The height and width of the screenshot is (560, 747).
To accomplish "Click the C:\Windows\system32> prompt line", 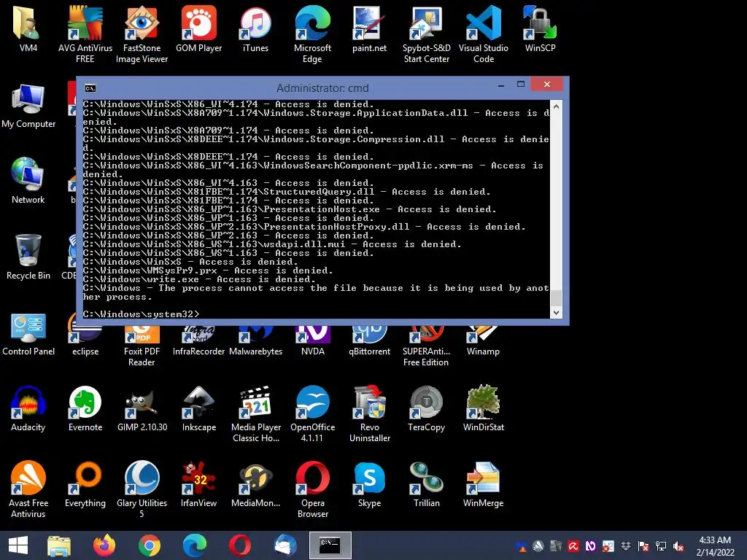I will (x=141, y=314).
